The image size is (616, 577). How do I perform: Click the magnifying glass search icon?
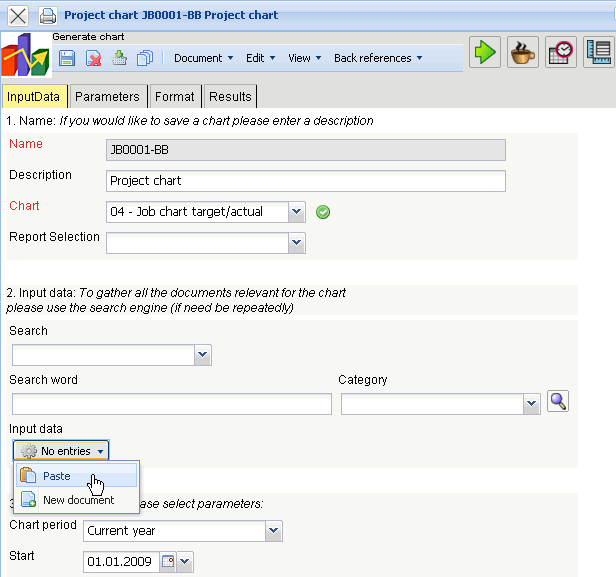(559, 402)
